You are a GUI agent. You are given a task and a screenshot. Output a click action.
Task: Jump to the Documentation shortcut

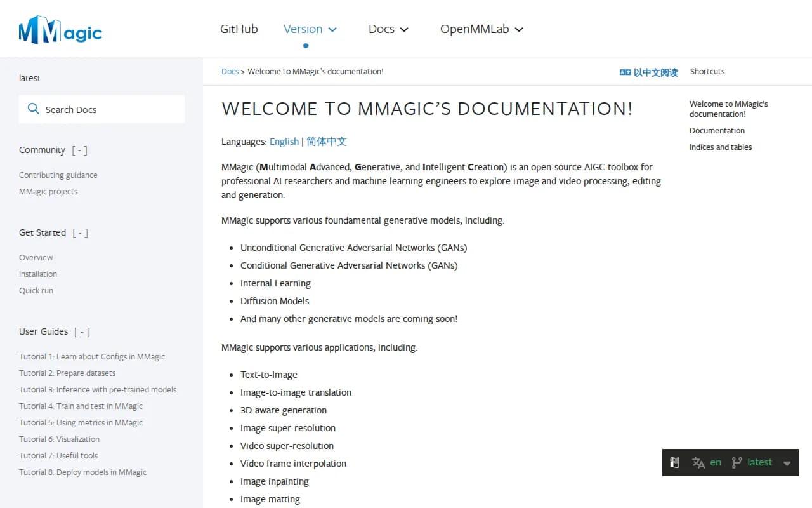(x=717, y=131)
